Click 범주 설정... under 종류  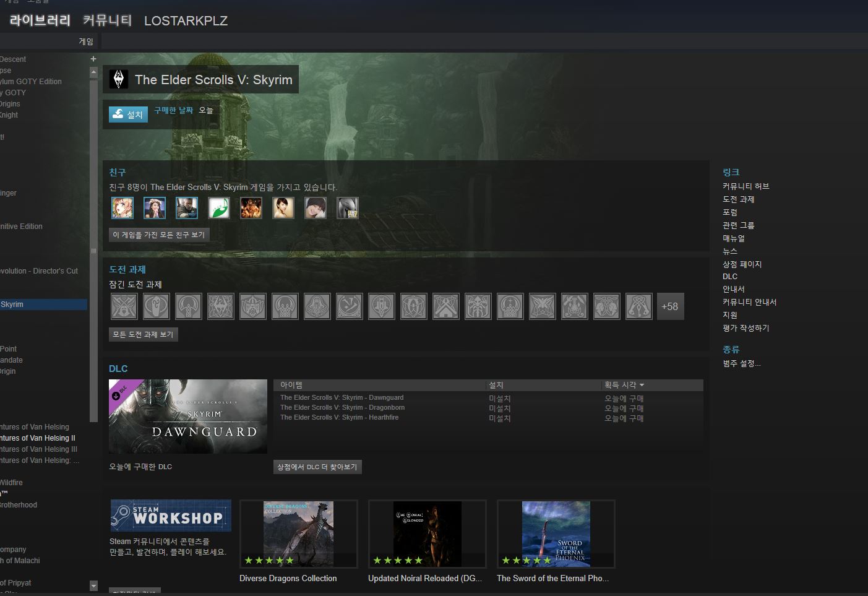click(742, 363)
